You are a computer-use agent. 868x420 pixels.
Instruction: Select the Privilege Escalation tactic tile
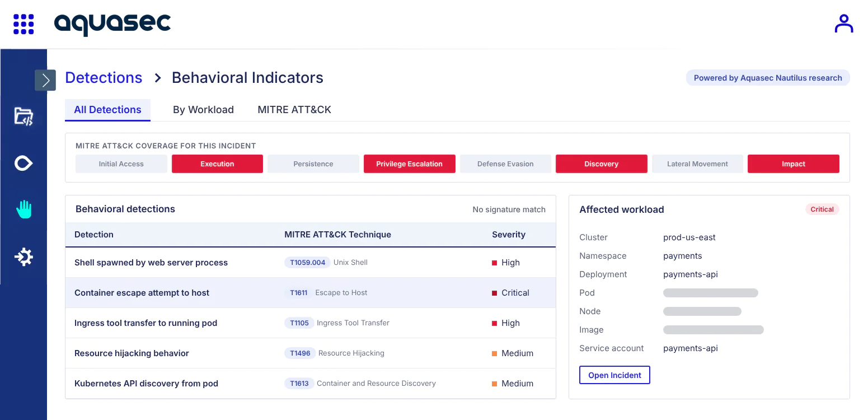[409, 164]
